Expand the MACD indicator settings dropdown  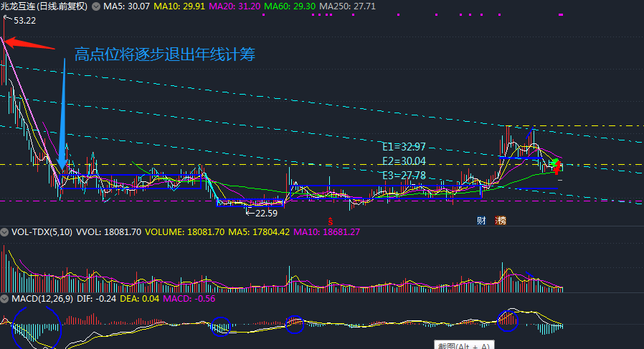click(4, 299)
